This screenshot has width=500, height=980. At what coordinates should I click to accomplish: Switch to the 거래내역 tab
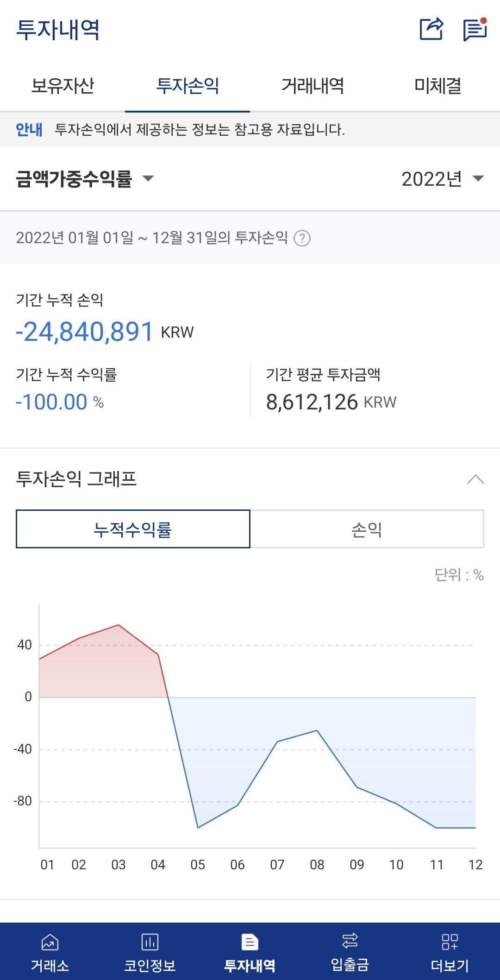tap(312, 86)
